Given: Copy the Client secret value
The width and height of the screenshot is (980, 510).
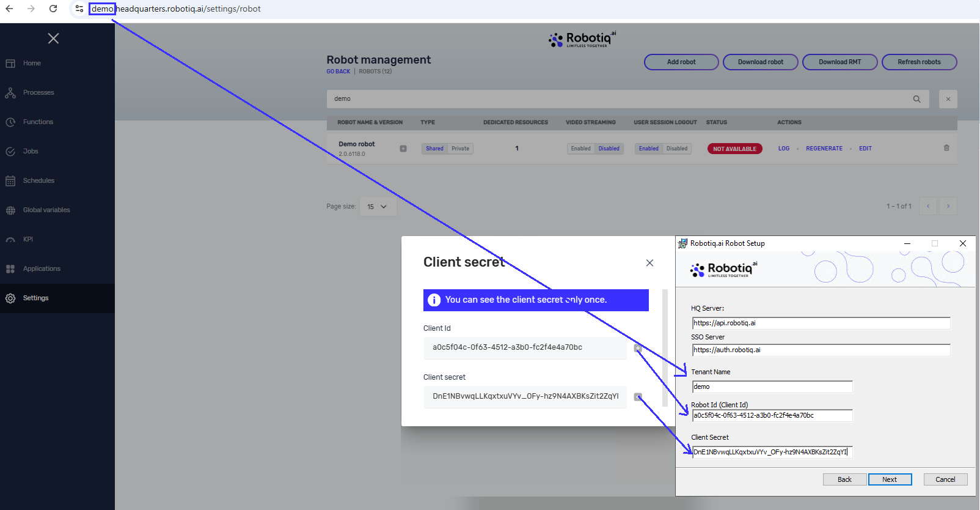Looking at the screenshot, I should (638, 397).
